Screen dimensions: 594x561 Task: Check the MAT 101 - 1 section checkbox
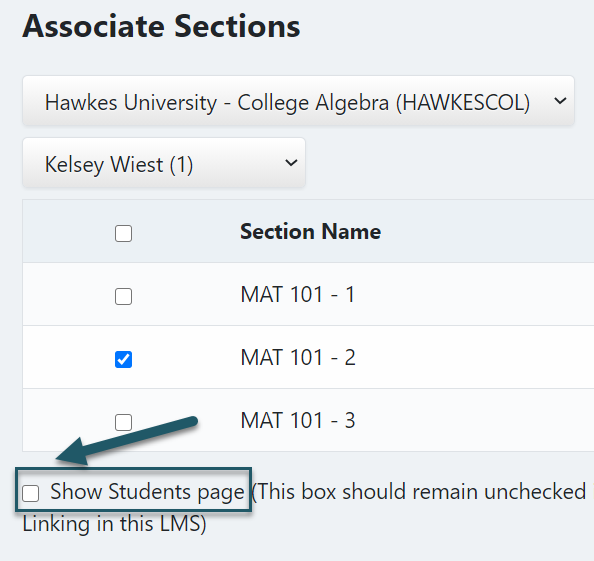pos(123,296)
